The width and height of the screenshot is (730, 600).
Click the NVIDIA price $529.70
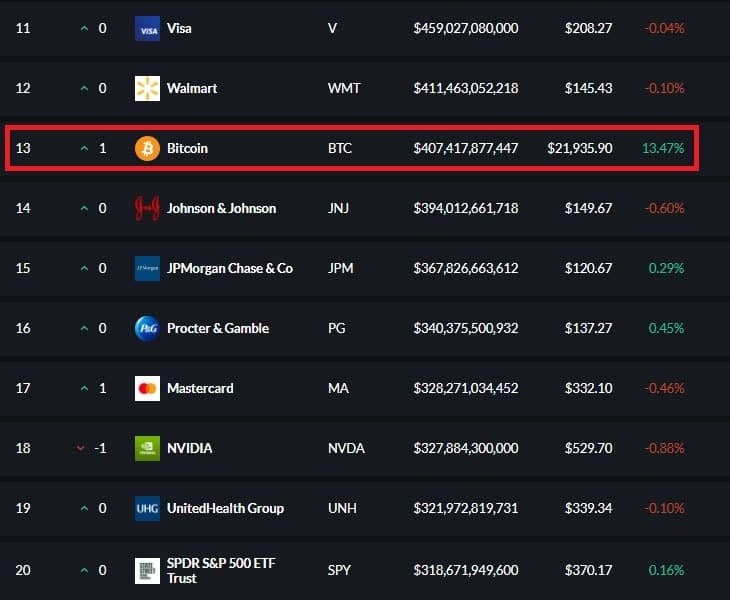[588, 449]
